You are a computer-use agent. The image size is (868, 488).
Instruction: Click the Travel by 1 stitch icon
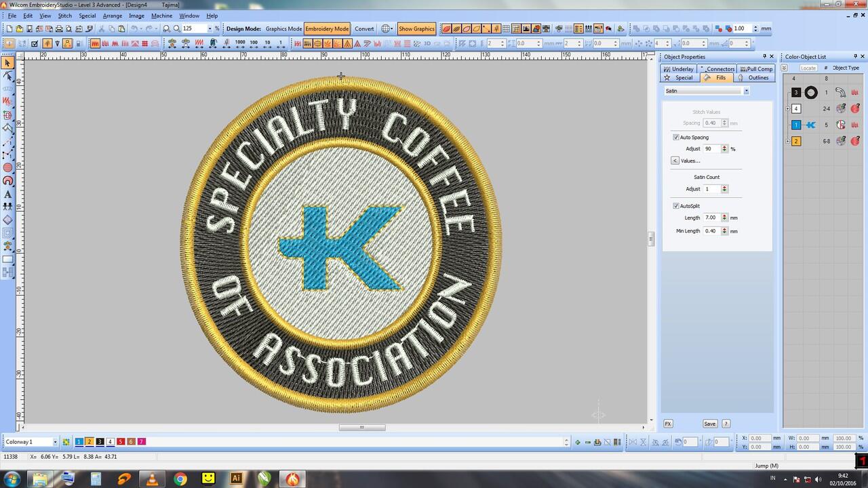[x=281, y=43]
